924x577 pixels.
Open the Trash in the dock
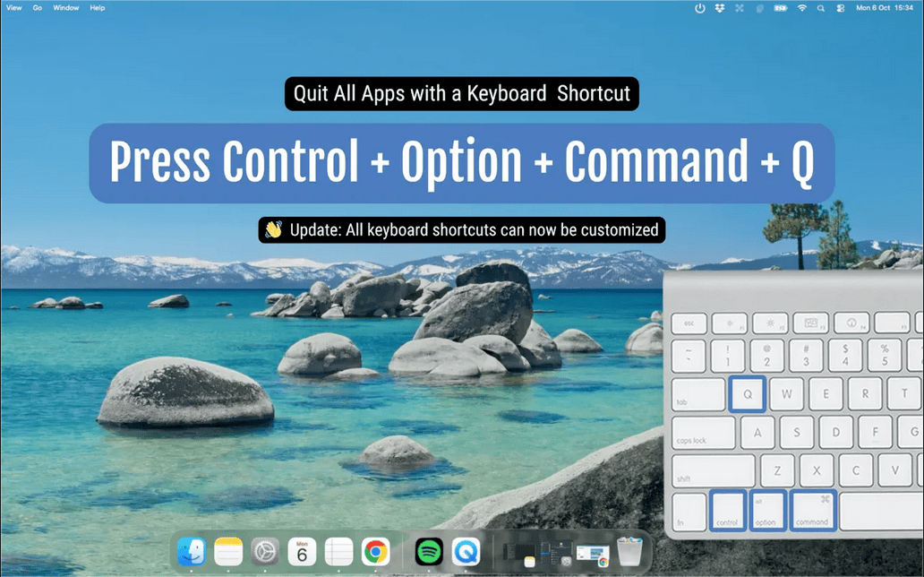click(x=630, y=552)
